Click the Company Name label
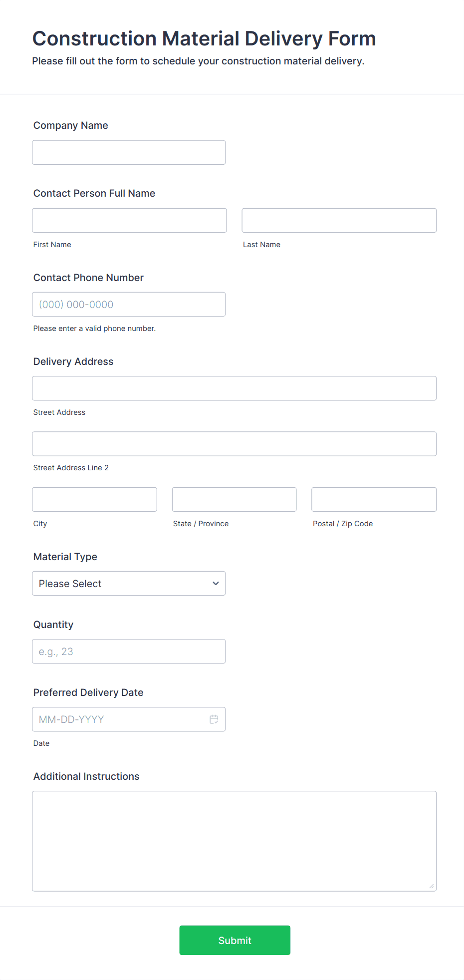 [x=70, y=125]
